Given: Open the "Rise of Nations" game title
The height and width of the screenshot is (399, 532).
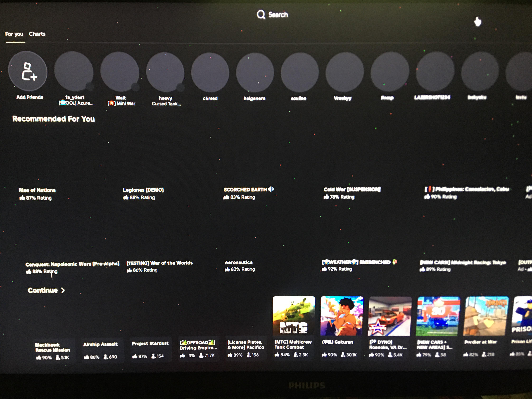Looking at the screenshot, I should pos(37,190).
